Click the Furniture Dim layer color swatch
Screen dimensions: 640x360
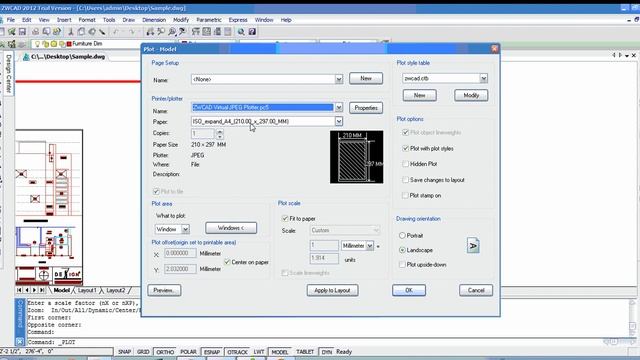pos(69,44)
